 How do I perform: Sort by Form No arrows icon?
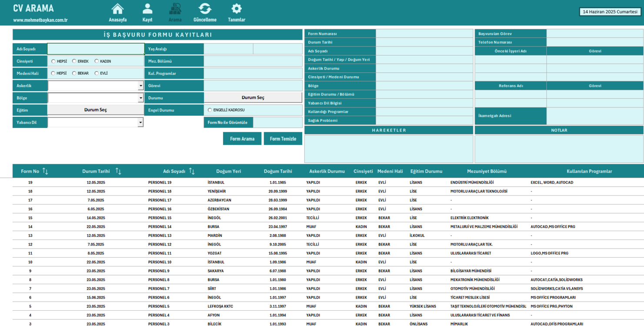click(45, 171)
